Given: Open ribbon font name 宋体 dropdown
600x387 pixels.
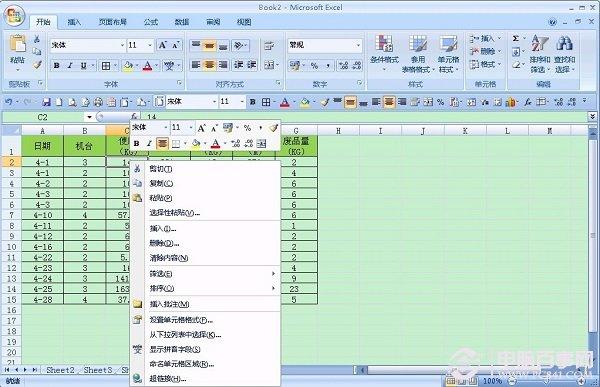Looking at the screenshot, I should (x=122, y=45).
